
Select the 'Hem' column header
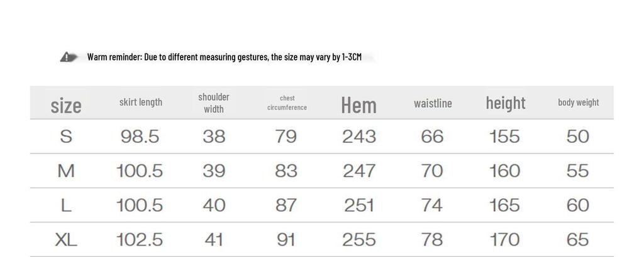point(358,105)
